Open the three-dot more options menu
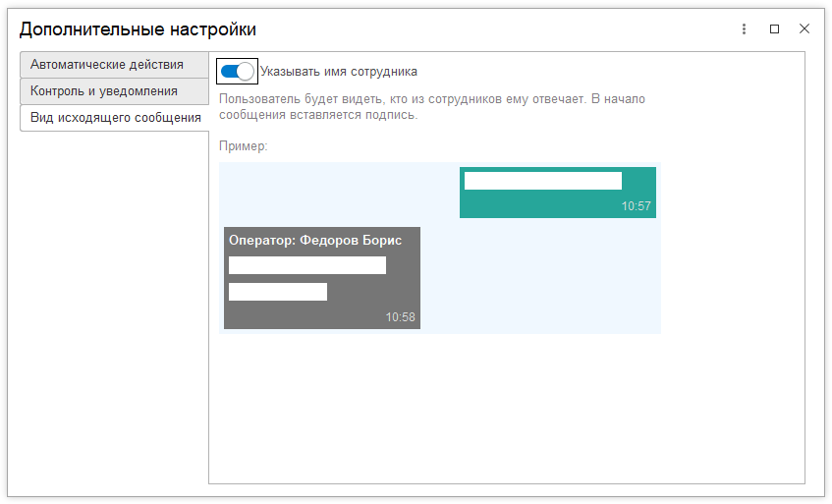Viewport: 832px width, 504px height. coord(745,29)
